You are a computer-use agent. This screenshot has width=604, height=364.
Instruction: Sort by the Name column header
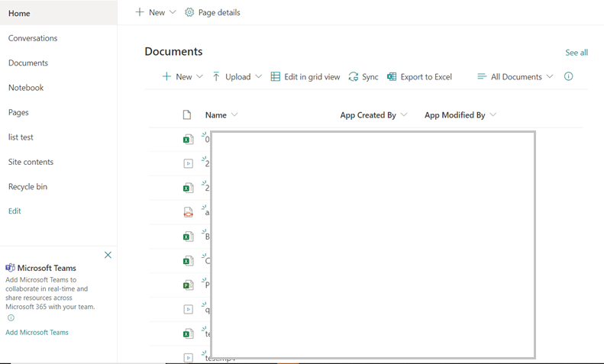point(215,115)
